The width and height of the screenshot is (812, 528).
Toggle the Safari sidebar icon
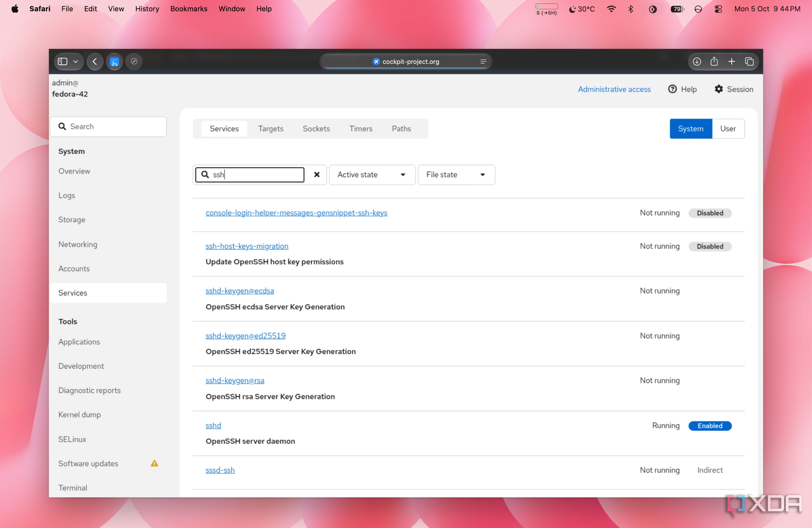[62, 61]
